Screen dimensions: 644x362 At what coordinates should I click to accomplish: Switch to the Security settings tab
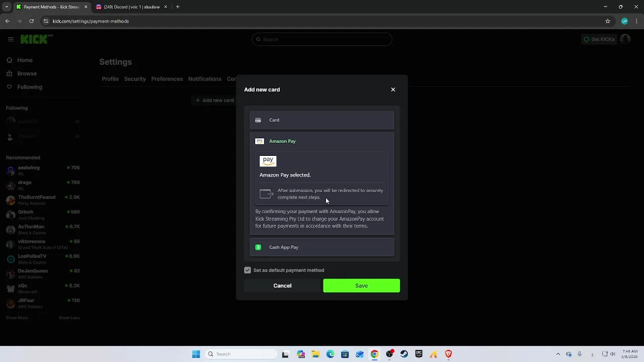[135, 79]
